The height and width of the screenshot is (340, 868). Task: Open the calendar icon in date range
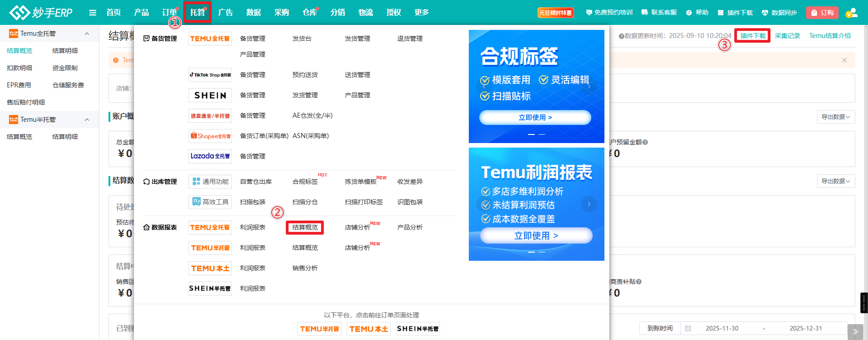(x=688, y=328)
